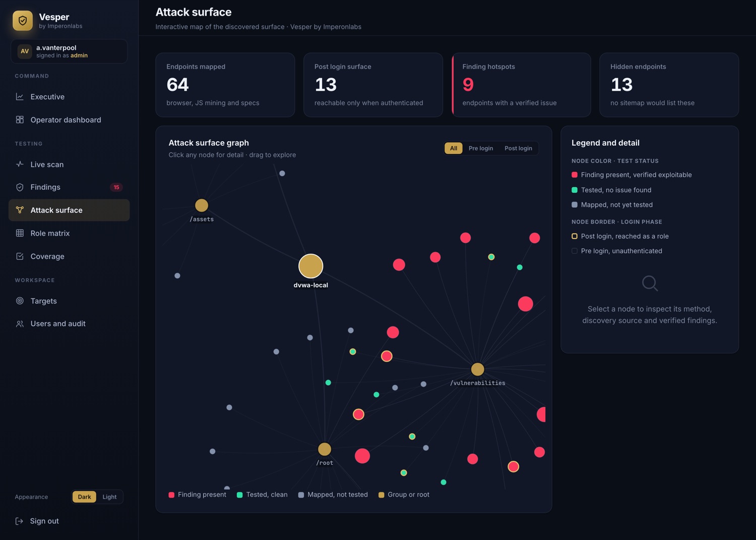This screenshot has width=756, height=540.
Task: Click the Pre login border legend box
Action: 575,251
